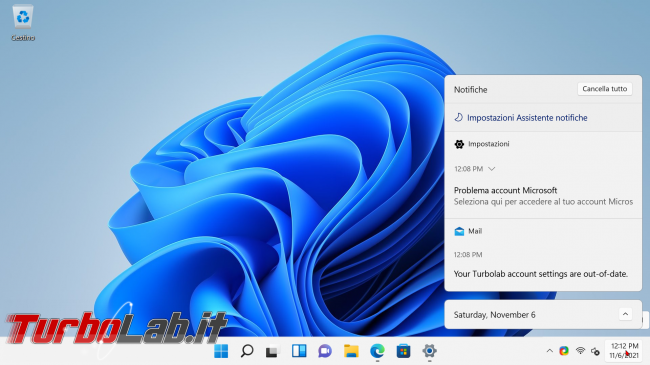This screenshot has height=365, width=650.
Task: Open Task View on taskbar
Action: coord(272,351)
